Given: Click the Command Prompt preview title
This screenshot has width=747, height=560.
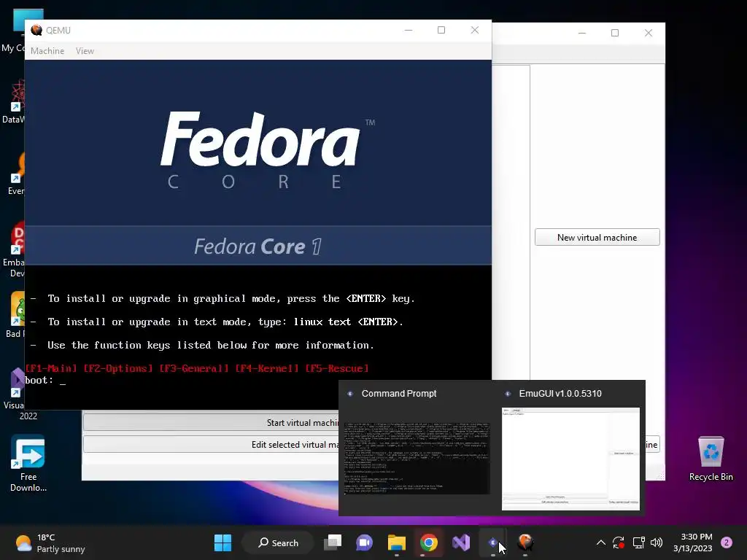Looking at the screenshot, I should (x=399, y=393).
